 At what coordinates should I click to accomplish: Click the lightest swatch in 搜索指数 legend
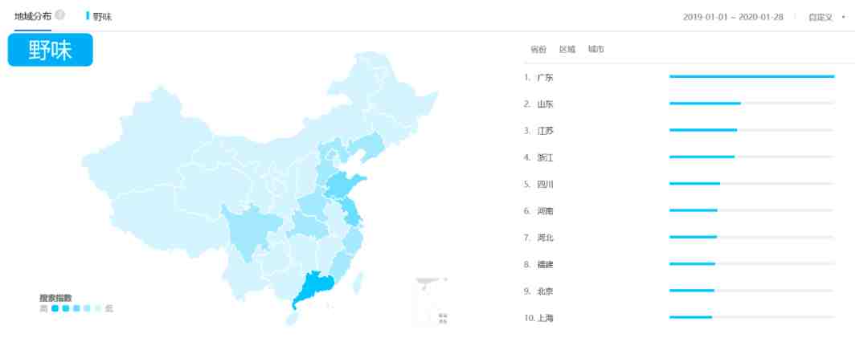point(98,308)
